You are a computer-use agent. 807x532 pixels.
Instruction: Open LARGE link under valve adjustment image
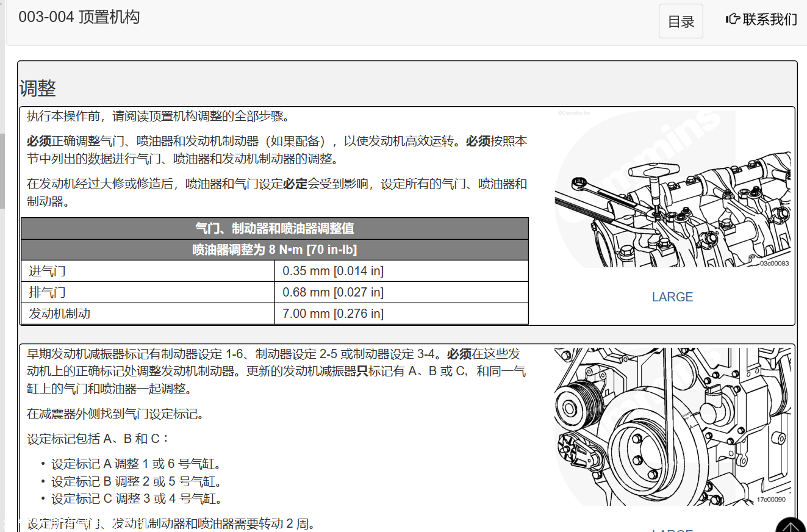tap(672, 297)
